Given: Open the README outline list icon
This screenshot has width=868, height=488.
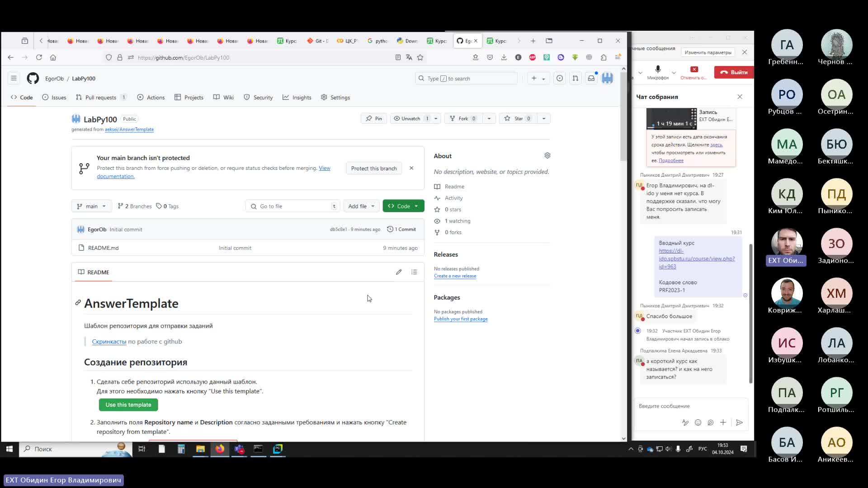Looking at the screenshot, I should [414, 272].
